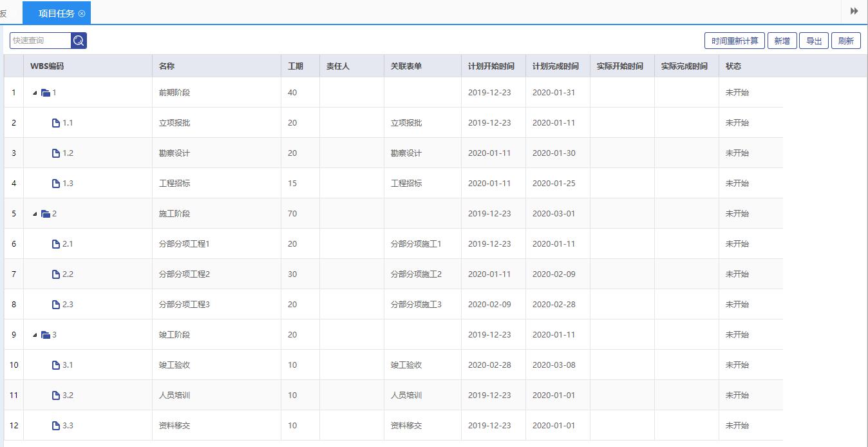Export the table with 导出
Viewport: 868px width, 447px height.
(814, 41)
